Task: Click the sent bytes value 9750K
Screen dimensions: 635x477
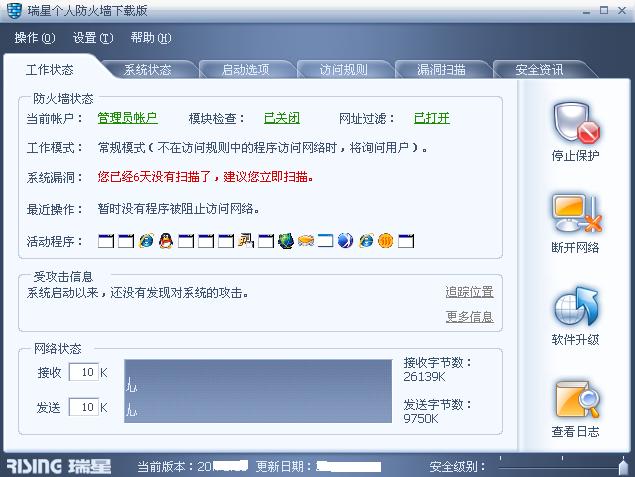Action: [x=421, y=419]
